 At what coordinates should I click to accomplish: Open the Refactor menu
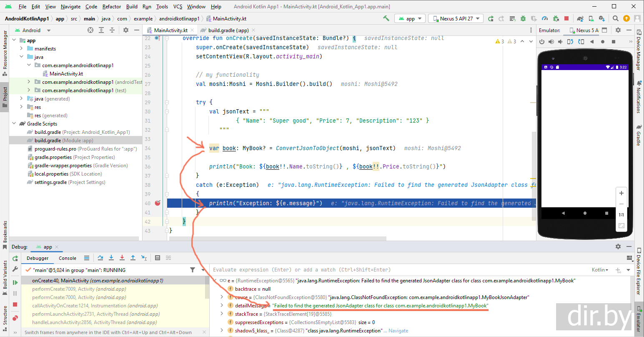pos(111,7)
